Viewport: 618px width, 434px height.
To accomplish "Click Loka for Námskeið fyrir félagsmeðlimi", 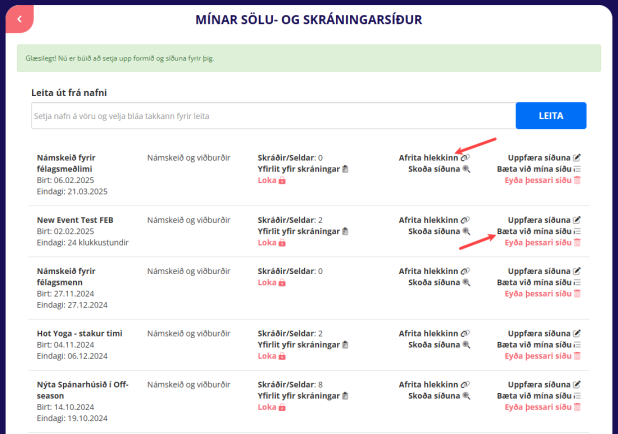I will 266,181.
